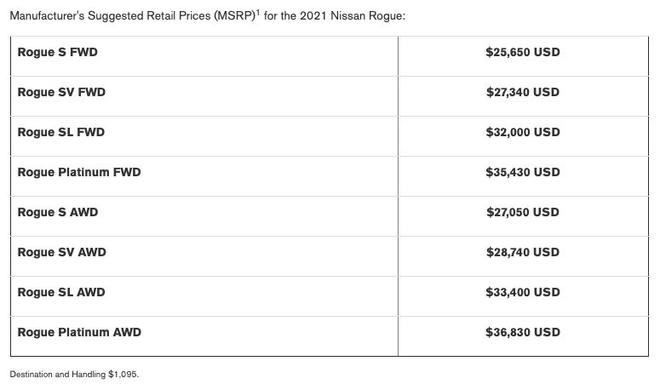Click the Rogue SV FWD label
Image resolution: width=660 pixels, height=384 pixels.
tap(61, 92)
